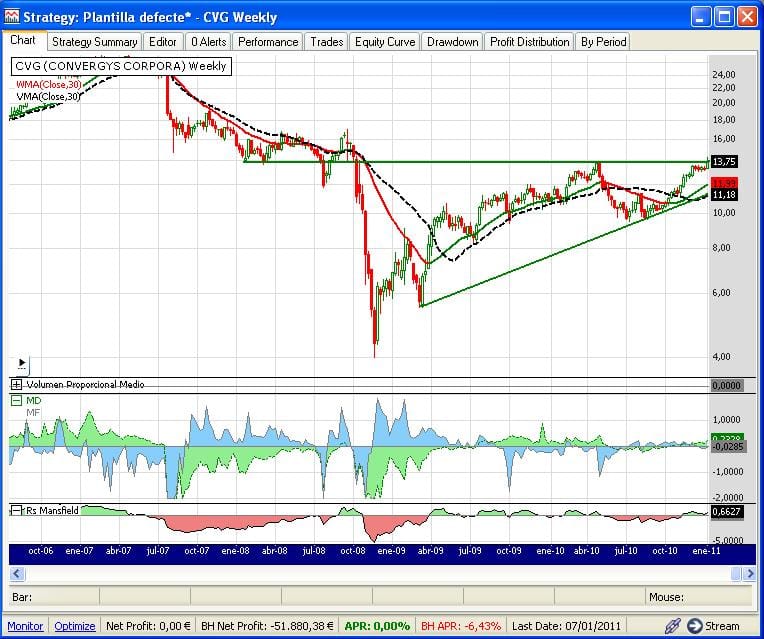Click the Stream button label
Viewport: 764px width, 639px height.
pyautogui.click(x=722, y=626)
